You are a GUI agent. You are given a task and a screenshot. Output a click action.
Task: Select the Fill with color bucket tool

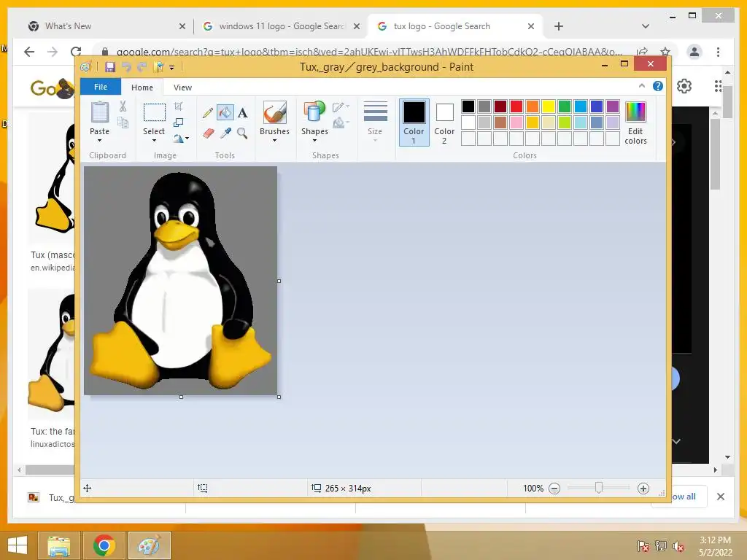[x=225, y=112]
